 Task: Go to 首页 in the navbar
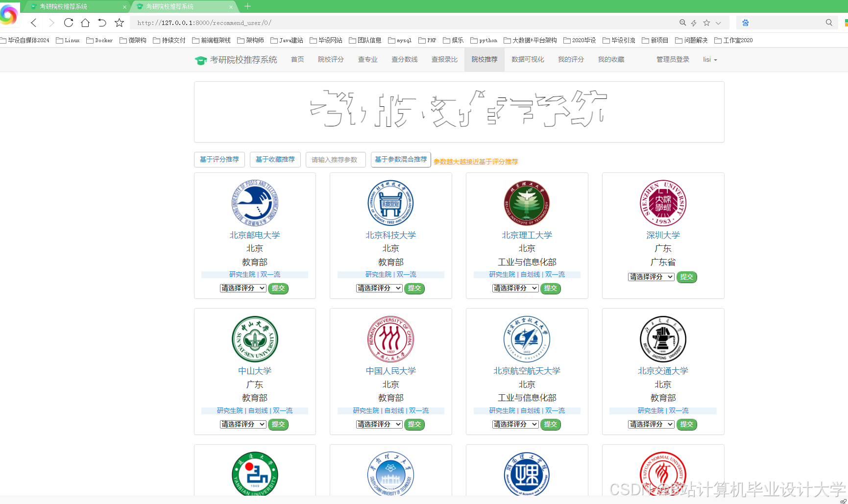[x=297, y=60]
